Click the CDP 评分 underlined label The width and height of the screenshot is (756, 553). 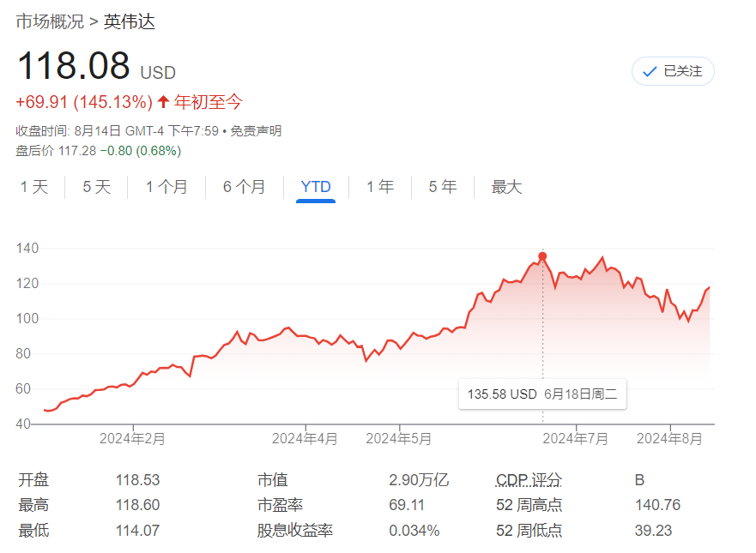point(529,480)
